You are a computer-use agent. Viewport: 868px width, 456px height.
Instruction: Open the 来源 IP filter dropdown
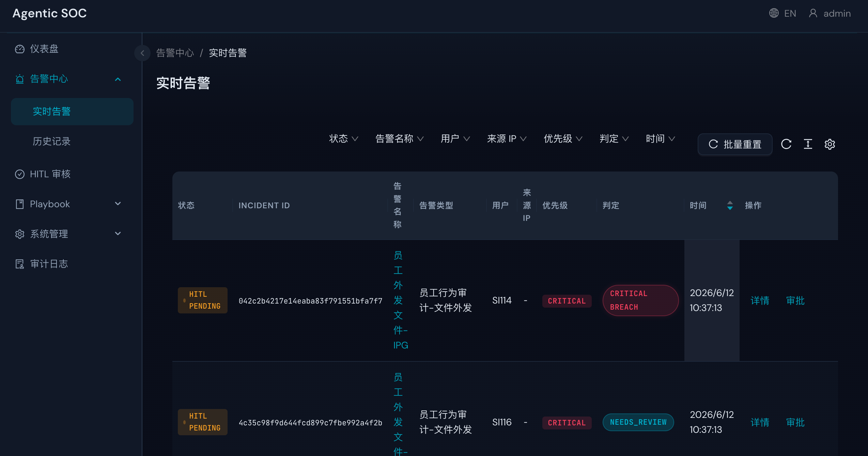click(x=507, y=139)
